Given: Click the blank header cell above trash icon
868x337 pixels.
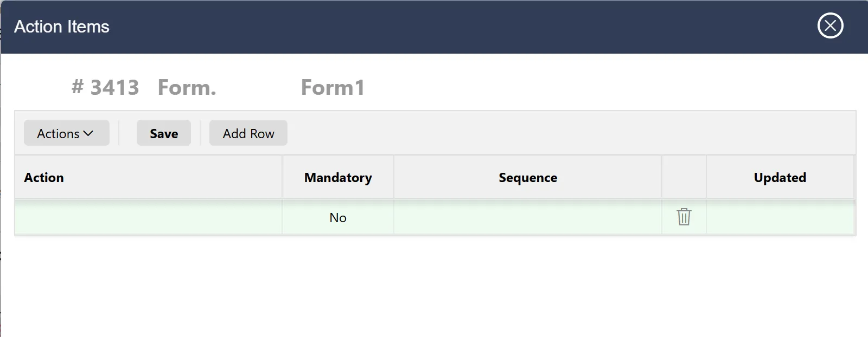Looking at the screenshot, I should [684, 177].
